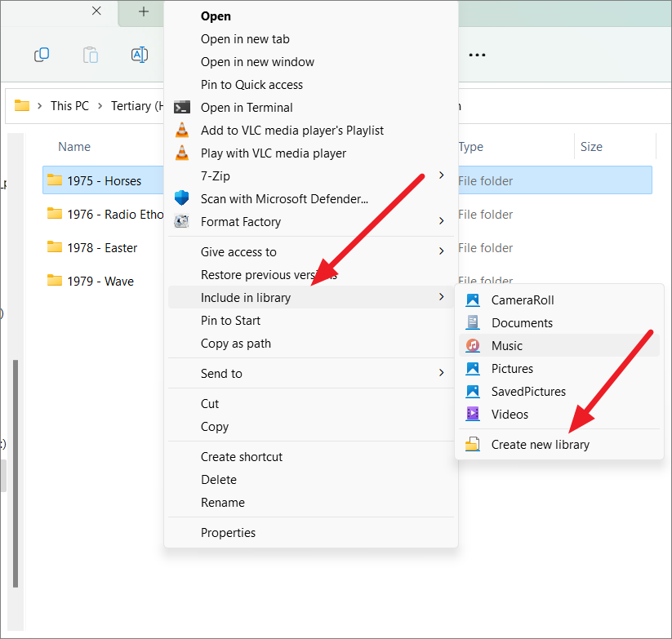Add folder to the Music library
Image resolution: width=672 pixels, height=639 pixels.
[559, 345]
